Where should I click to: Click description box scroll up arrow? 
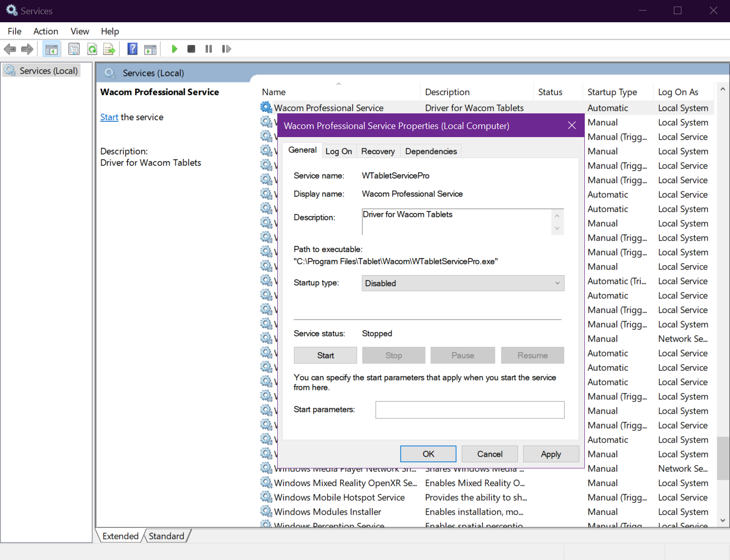point(557,216)
